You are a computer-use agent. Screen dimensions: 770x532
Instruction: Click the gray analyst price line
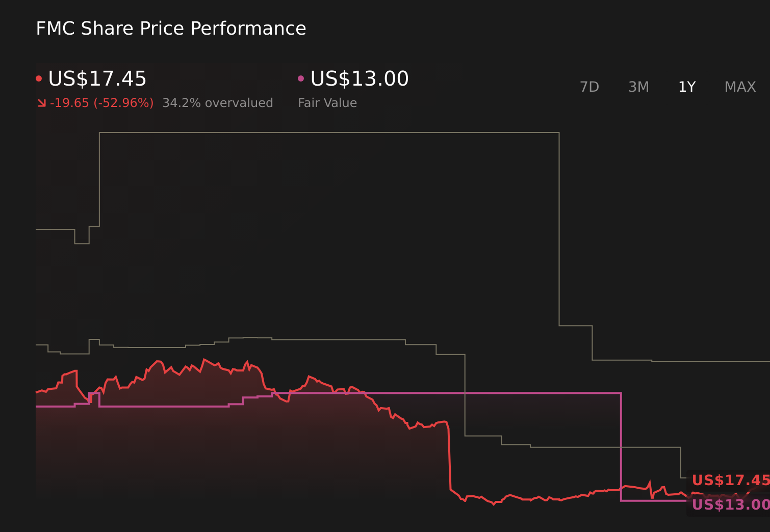coord(306,131)
